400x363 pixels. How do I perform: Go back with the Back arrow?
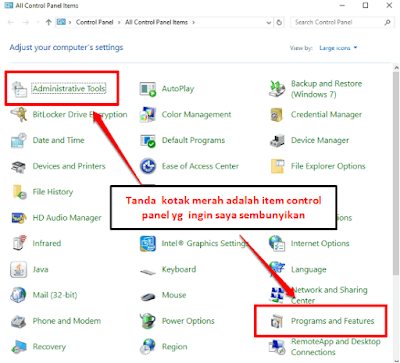[x=11, y=22]
